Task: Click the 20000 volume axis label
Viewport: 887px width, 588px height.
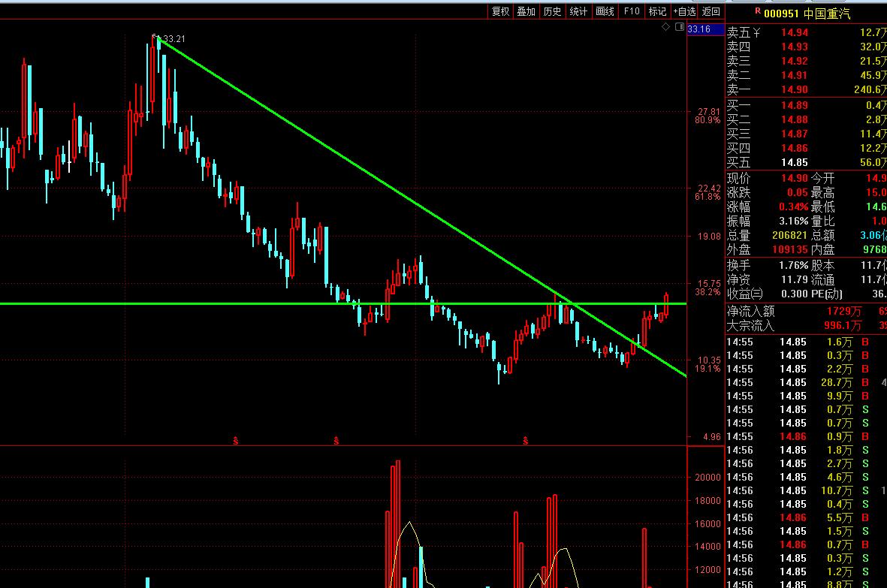Action: pos(707,477)
